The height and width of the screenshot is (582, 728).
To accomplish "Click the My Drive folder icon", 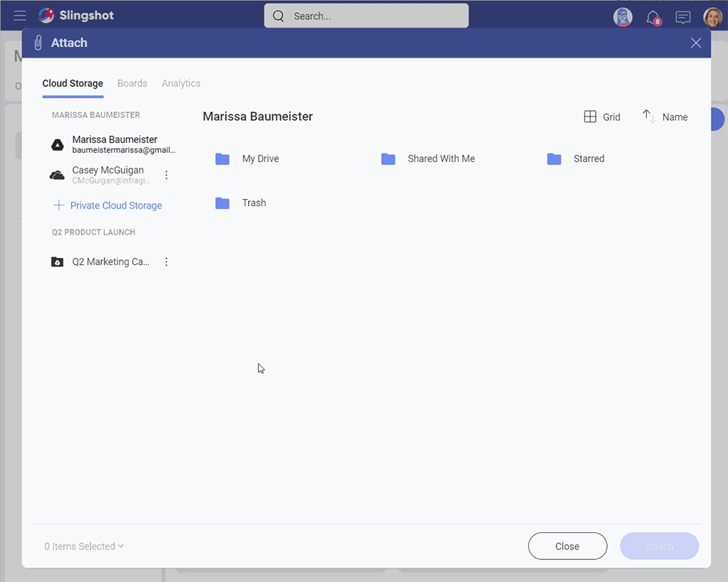I will [x=223, y=158].
